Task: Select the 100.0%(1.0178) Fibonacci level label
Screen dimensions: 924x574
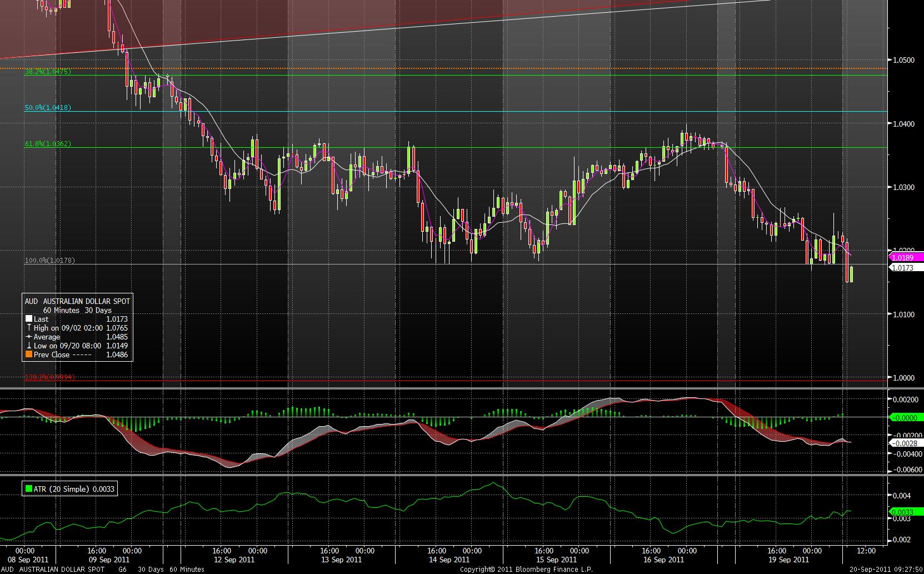Action: (50, 261)
